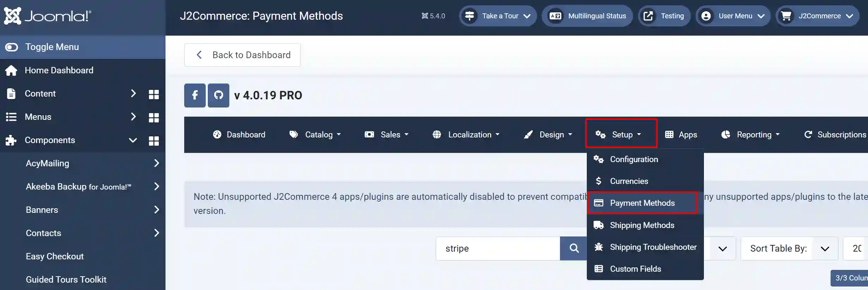Open the Facebook page icon button
The height and width of the screenshot is (290, 868).
(x=195, y=95)
